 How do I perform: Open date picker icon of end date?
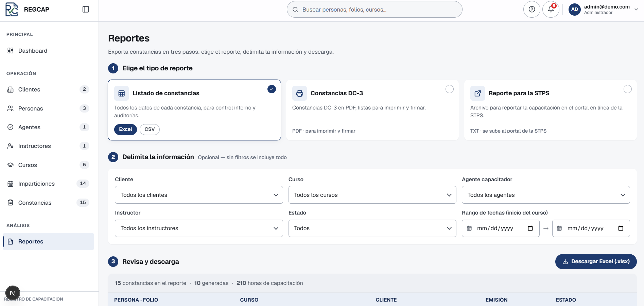621,228
